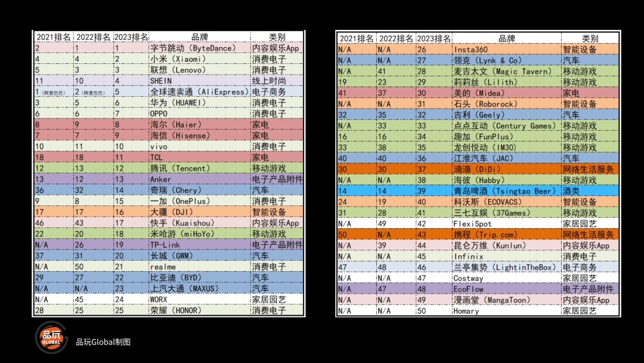Screen dimensions: 644x363
Task: Click the 海尔 (Haier) brand cell
Action: coord(200,125)
